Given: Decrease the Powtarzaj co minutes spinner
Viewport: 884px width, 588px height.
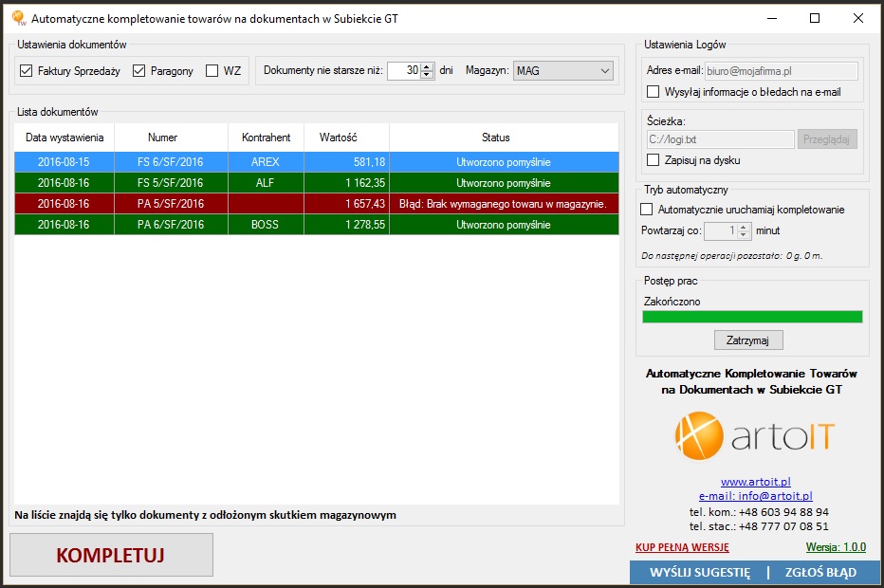Looking at the screenshot, I should [745, 235].
